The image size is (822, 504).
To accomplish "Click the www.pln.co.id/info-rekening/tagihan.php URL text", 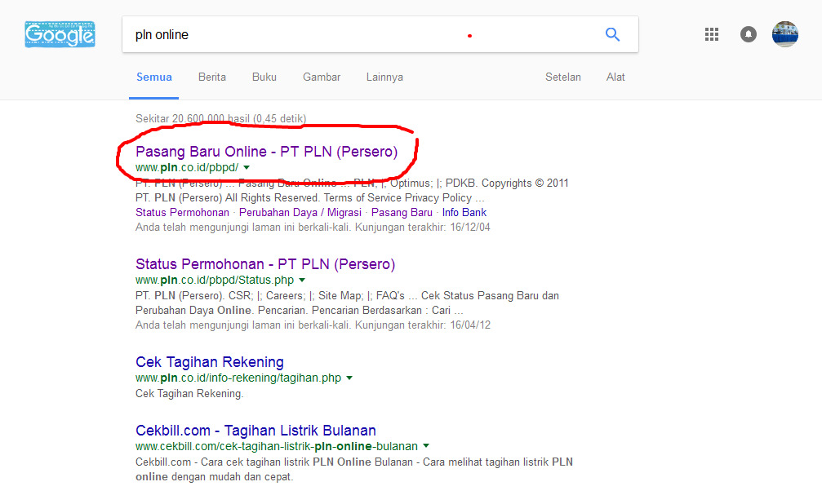I will point(238,378).
